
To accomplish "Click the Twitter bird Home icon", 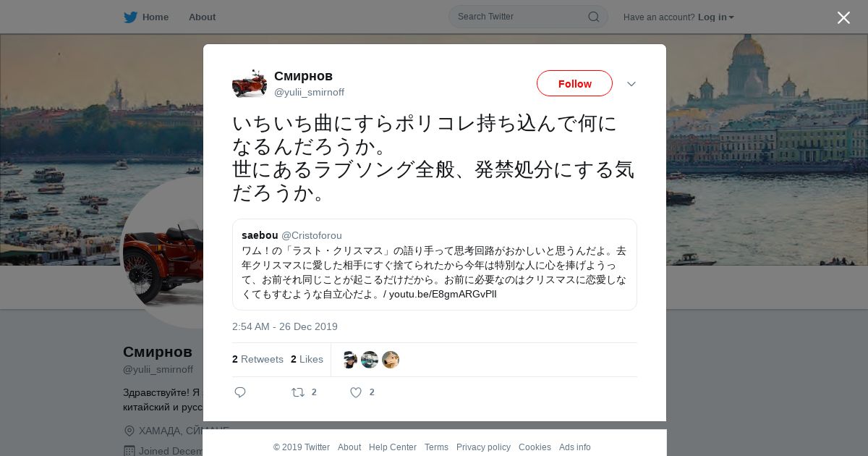I will [130, 17].
